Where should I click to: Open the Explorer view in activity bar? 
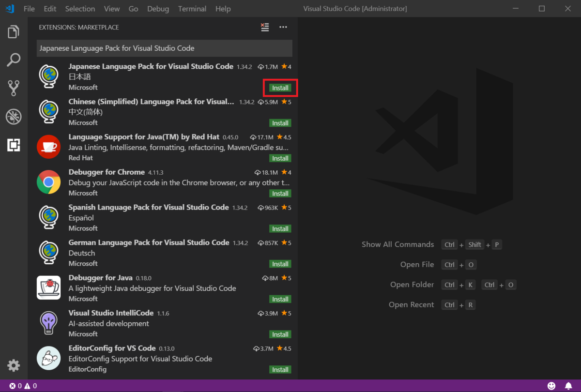tap(14, 32)
